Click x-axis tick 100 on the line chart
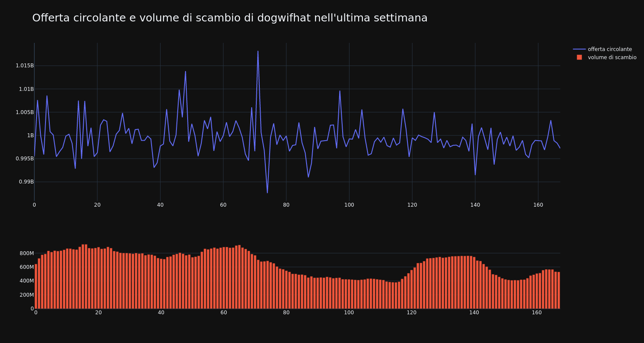This screenshot has width=644, height=343. tap(349, 205)
